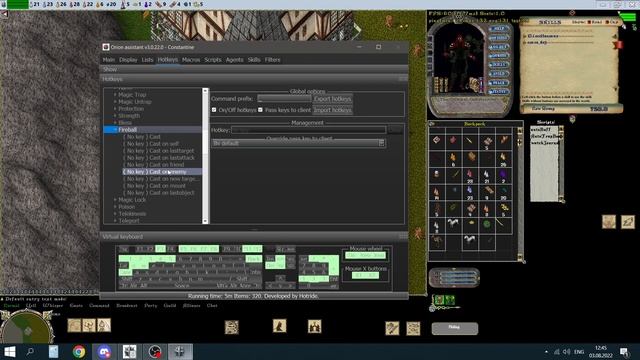Select 'Cast on lastobject' under Fireball

tap(158, 193)
